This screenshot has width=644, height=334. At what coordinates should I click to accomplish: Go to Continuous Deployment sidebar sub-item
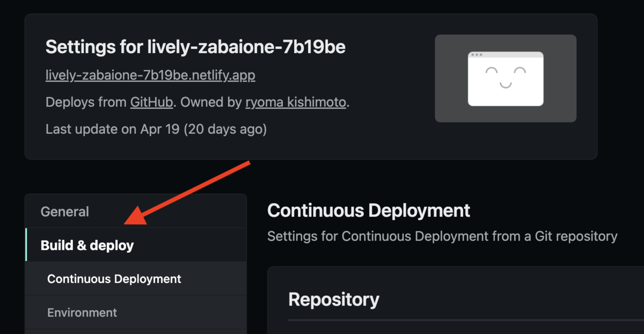tap(114, 279)
